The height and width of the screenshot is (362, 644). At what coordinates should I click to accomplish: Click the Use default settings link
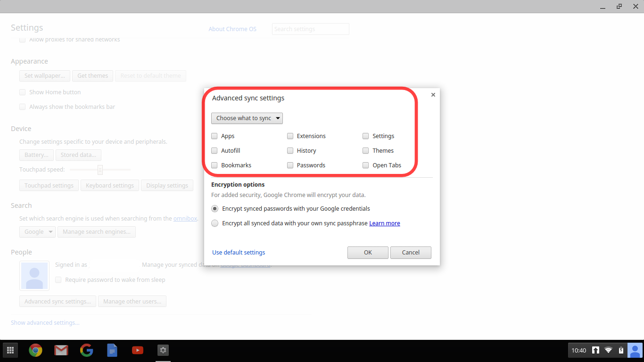tap(239, 253)
